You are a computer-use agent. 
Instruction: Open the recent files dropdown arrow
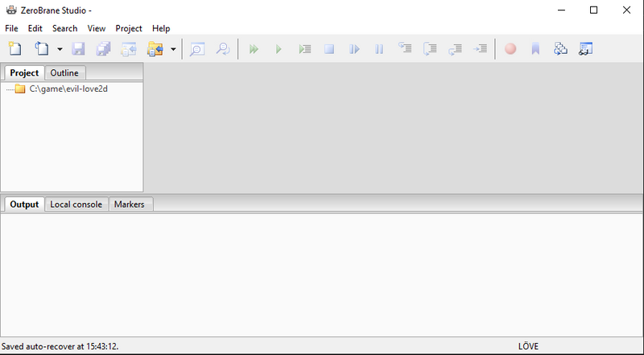(x=60, y=50)
